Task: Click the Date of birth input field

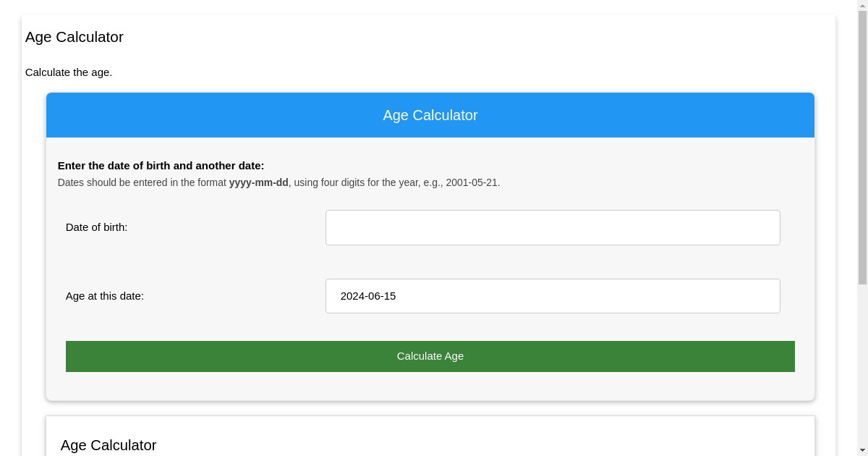Action: click(553, 227)
